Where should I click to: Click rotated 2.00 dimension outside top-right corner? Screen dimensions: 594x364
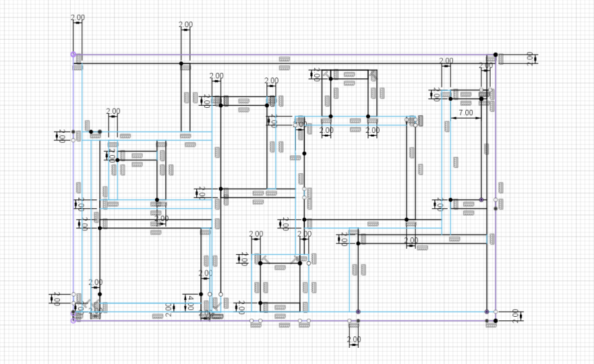click(530, 59)
